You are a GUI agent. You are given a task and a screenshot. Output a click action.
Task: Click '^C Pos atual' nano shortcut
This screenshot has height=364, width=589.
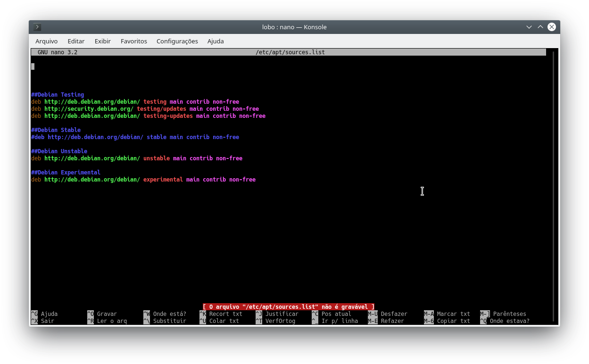pos(332,314)
